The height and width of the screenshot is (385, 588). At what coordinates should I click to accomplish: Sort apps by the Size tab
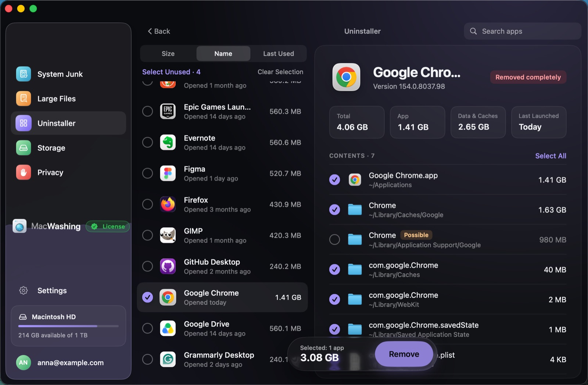coord(168,54)
